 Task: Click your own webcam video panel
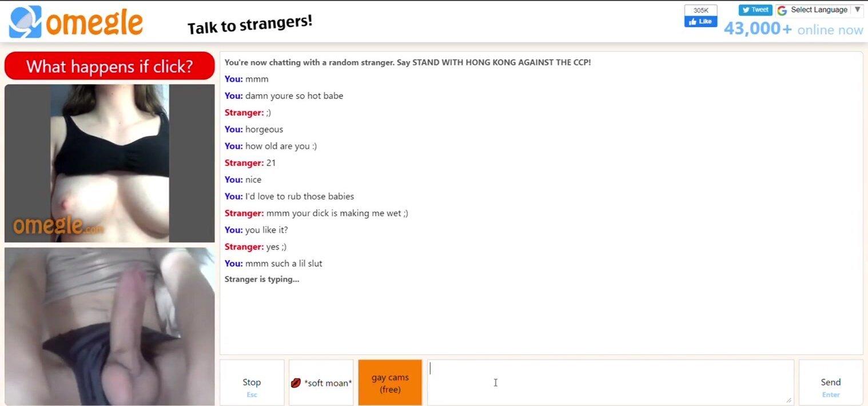[109, 327]
